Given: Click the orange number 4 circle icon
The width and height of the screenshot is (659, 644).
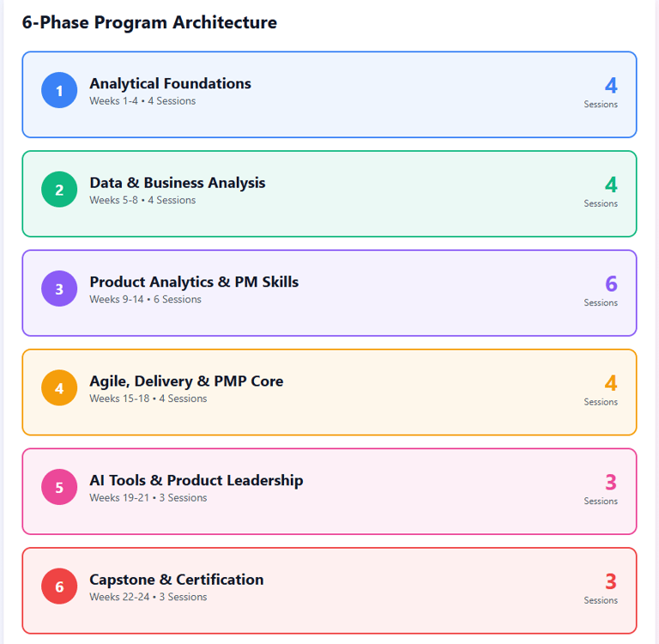Looking at the screenshot, I should [x=59, y=388].
